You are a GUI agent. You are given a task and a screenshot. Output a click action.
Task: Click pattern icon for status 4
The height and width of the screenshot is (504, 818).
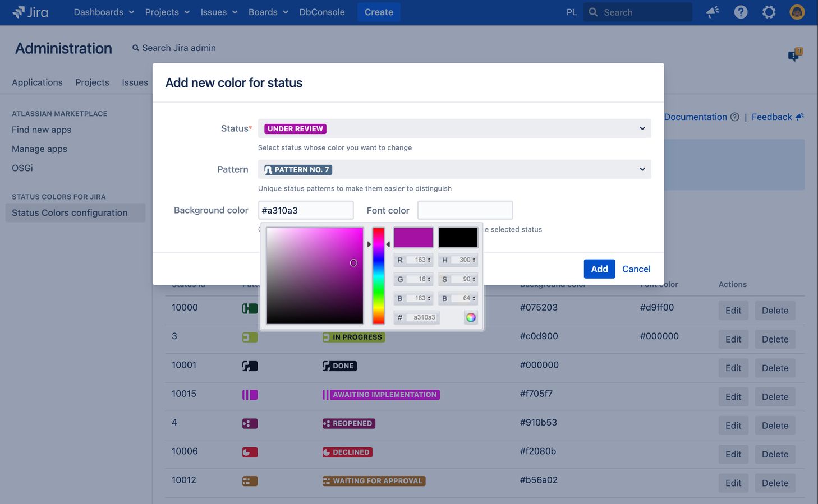pyautogui.click(x=250, y=423)
